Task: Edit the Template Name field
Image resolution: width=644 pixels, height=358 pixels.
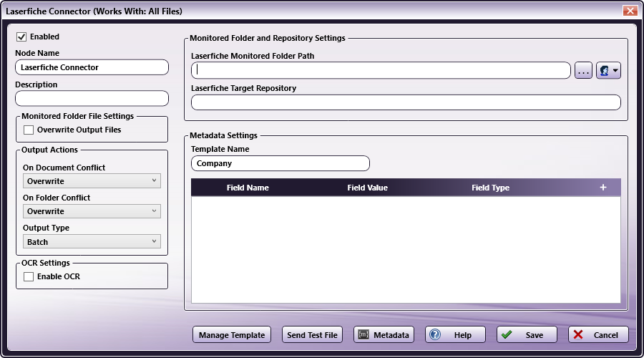Action: point(280,163)
